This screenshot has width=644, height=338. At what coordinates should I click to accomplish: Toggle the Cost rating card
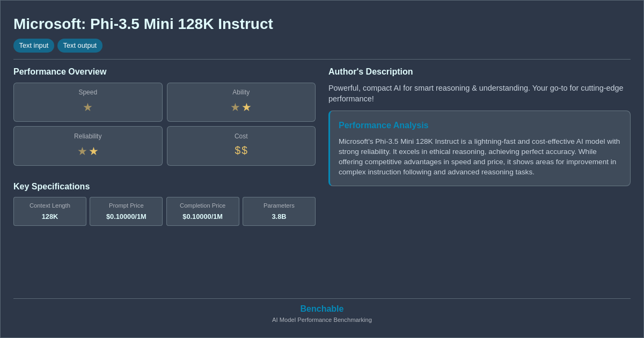click(241, 145)
